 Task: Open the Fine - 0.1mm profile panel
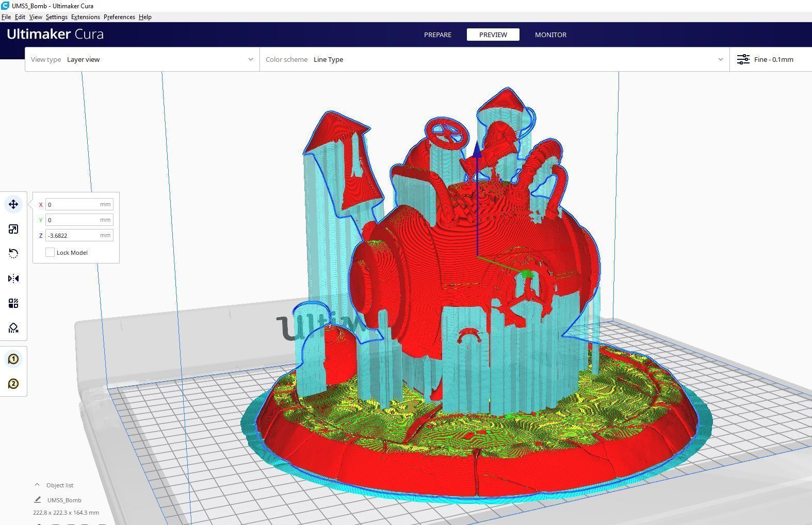[771, 59]
